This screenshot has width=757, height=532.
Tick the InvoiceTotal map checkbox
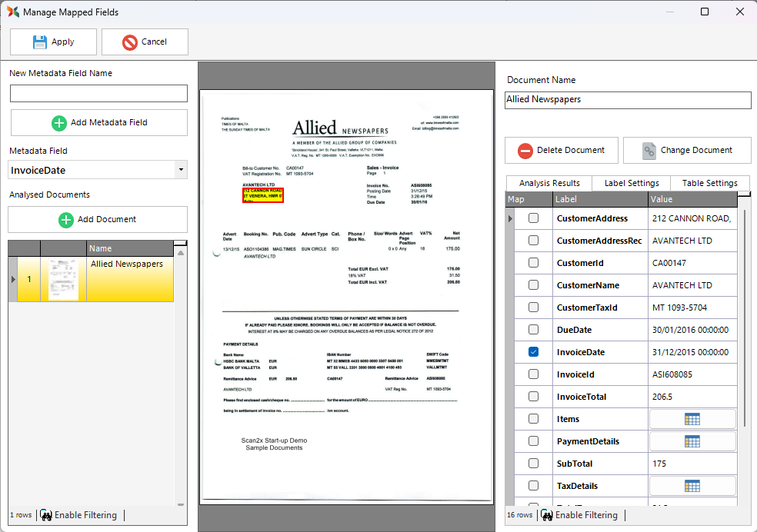(x=533, y=397)
